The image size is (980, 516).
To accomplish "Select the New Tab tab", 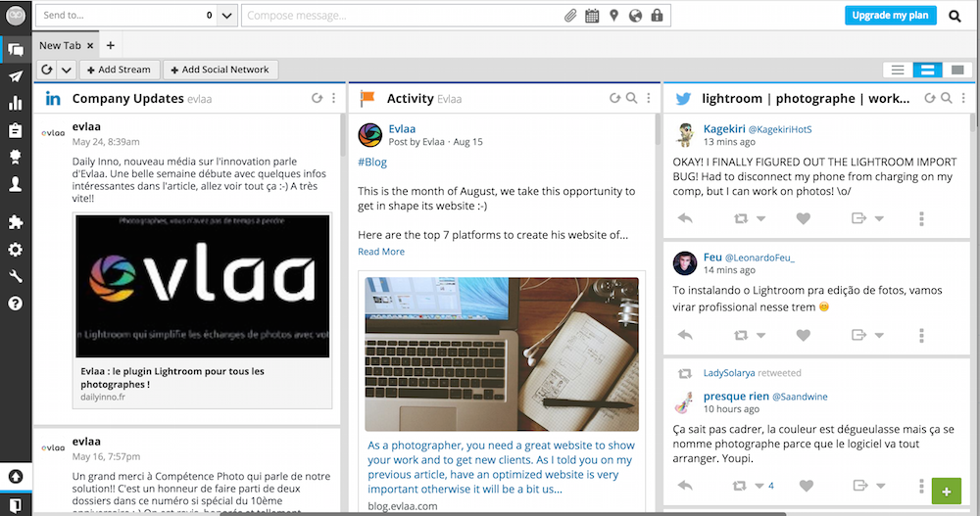I will [x=60, y=46].
